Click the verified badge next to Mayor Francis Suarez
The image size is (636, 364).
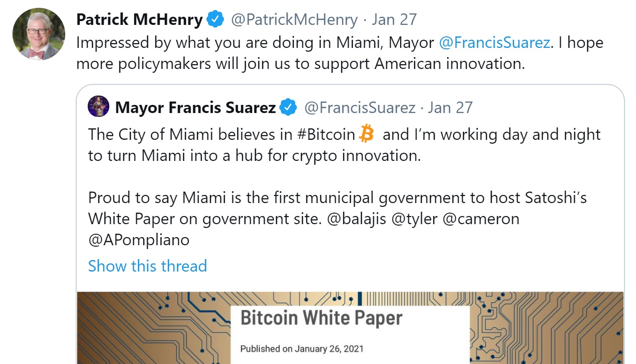[288, 107]
